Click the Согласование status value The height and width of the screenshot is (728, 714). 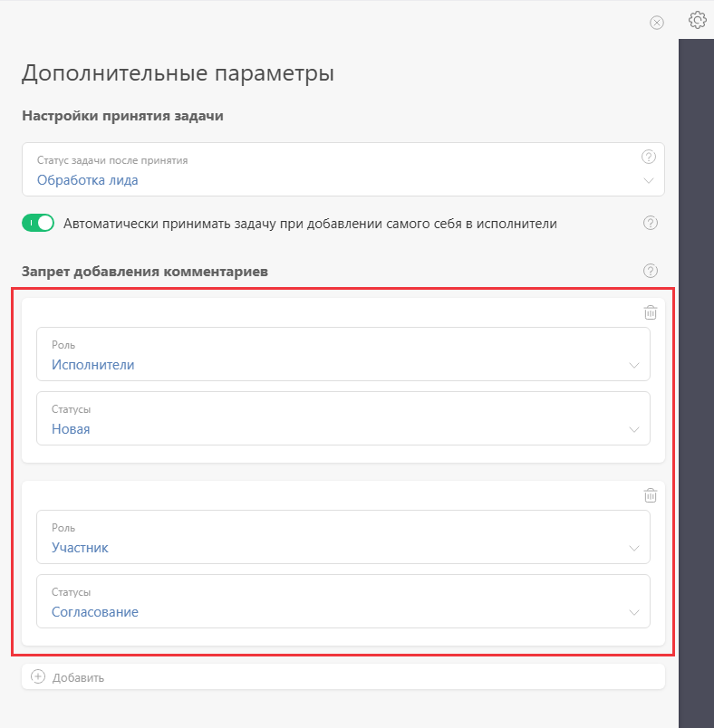(x=95, y=612)
